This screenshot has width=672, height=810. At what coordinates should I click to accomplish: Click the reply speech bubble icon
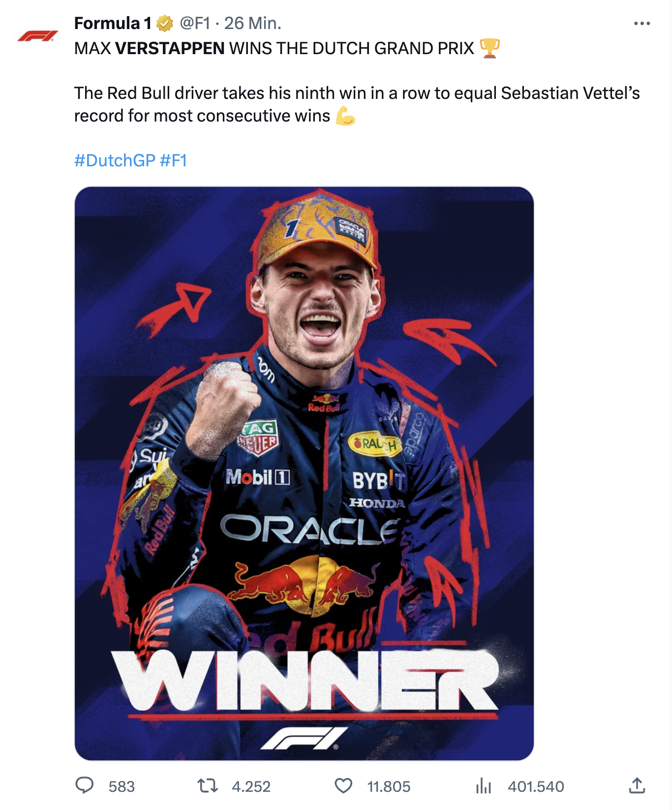(85, 785)
